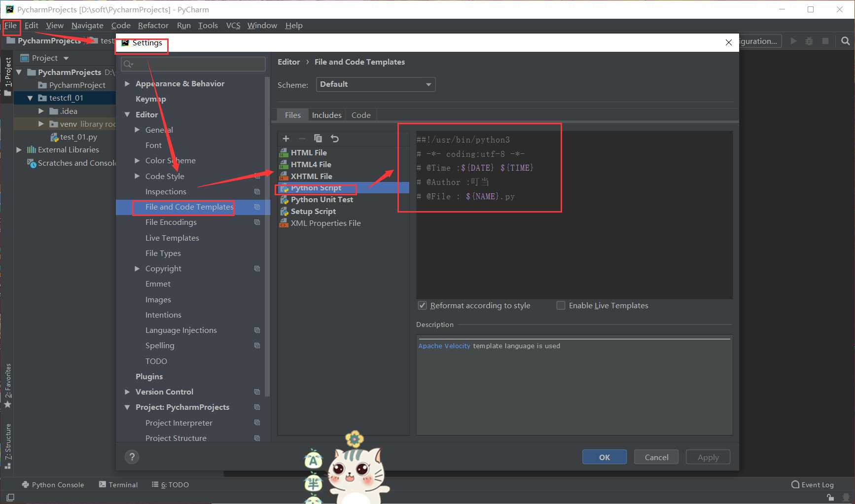Expand the Code Style settings node
This screenshot has width=855, height=504.
[137, 176]
